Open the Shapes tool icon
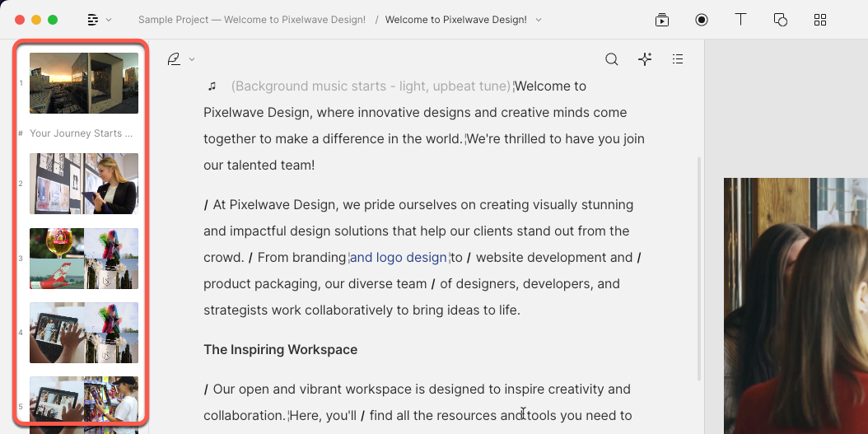This screenshot has height=434, width=868. [781, 20]
